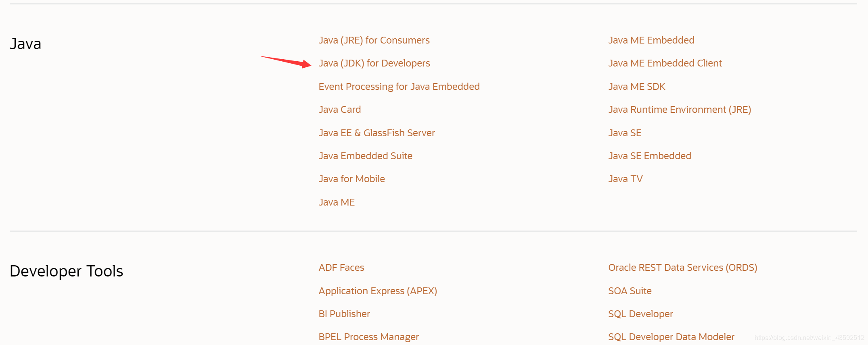Go to Java Embedded Suite
This screenshot has width=868, height=345.
[365, 156]
